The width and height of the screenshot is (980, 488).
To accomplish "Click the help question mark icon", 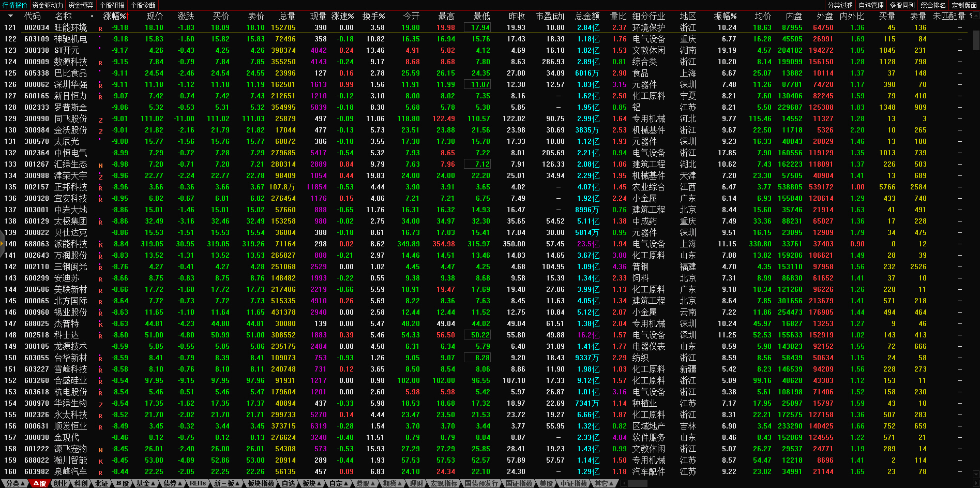I will [x=970, y=16].
